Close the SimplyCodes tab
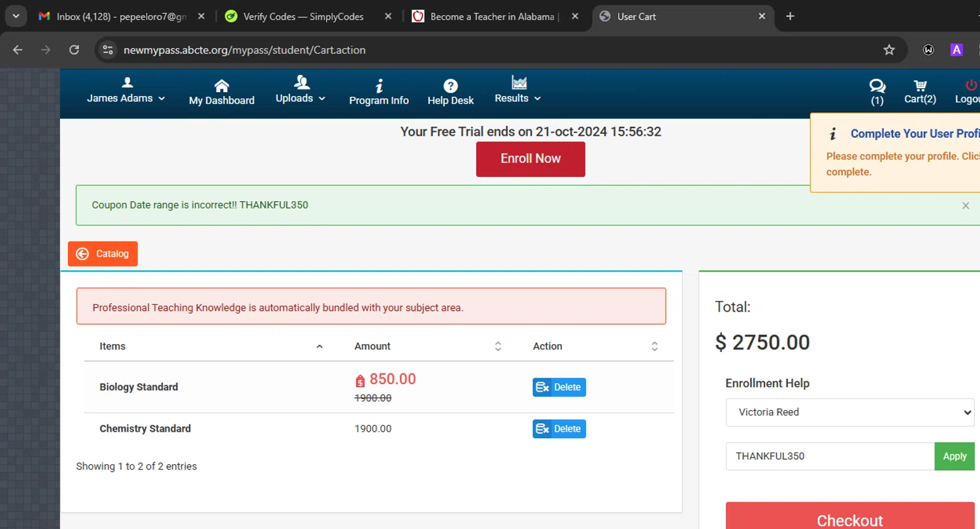Screen dimensions: 980x529 point(388,16)
